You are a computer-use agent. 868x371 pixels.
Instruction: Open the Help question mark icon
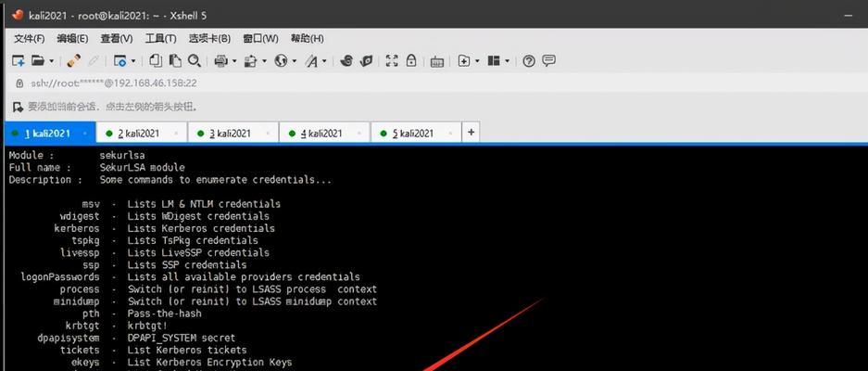[x=529, y=61]
